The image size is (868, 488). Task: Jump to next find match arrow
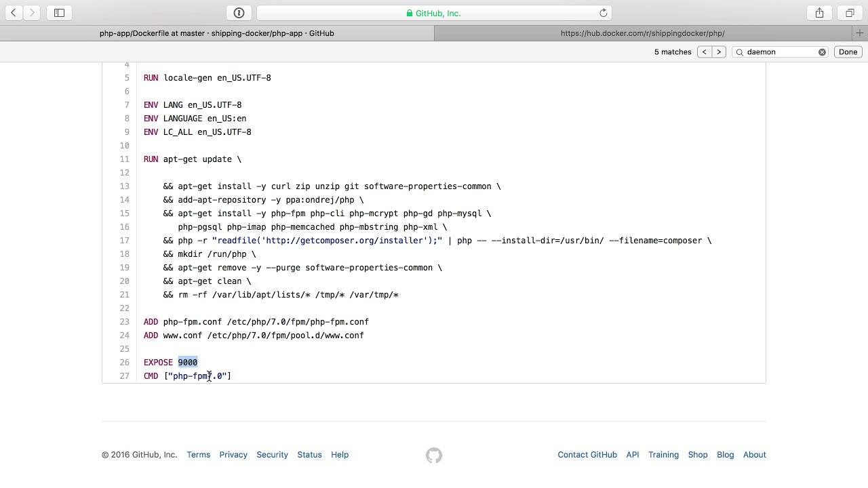click(x=719, y=52)
